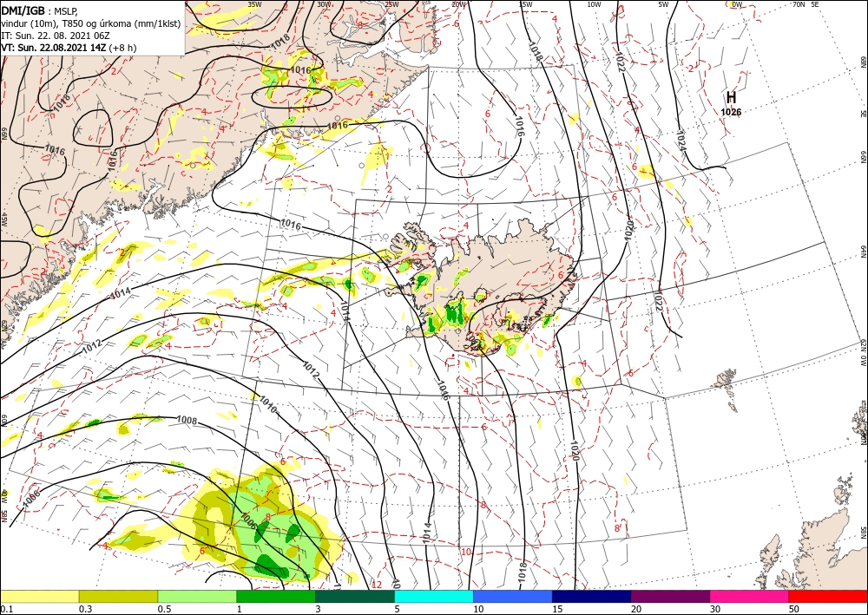The height and width of the screenshot is (615, 868).
Task: Click the legend value '15'
Action: pyautogui.click(x=557, y=609)
